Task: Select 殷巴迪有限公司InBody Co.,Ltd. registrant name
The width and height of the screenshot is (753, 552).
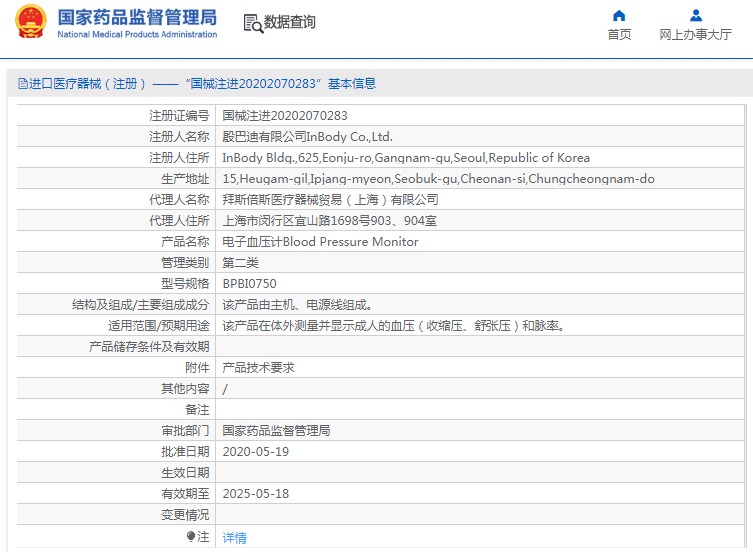Action: tap(307, 137)
